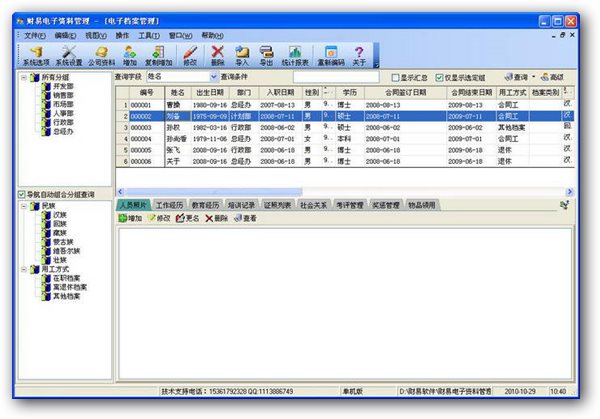Image resolution: width=600 pixels, height=419 pixels.
Task: Switch to 证照列表 tab
Action: pos(277,205)
